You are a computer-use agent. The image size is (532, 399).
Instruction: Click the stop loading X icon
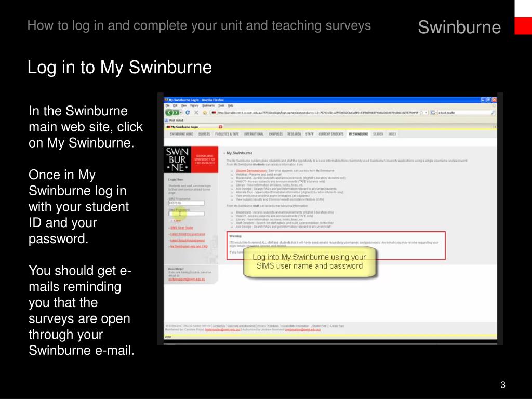pyautogui.click(x=196, y=112)
